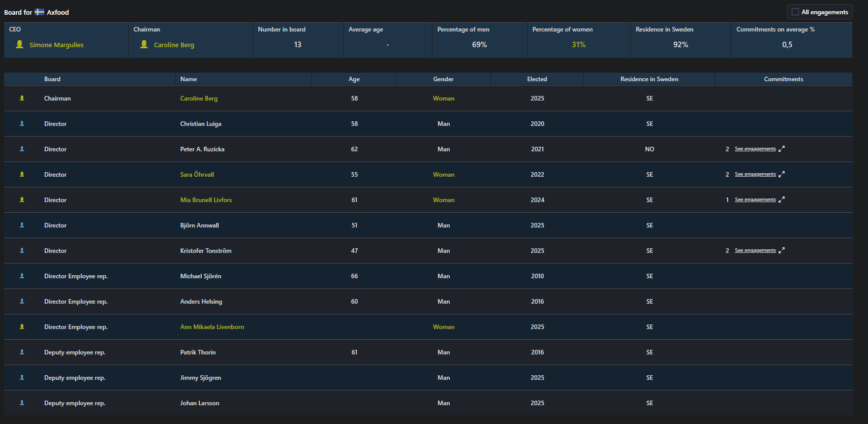Click elected year 2020 for Christian Luiga
The height and width of the screenshot is (424, 868).
[x=537, y=124]
